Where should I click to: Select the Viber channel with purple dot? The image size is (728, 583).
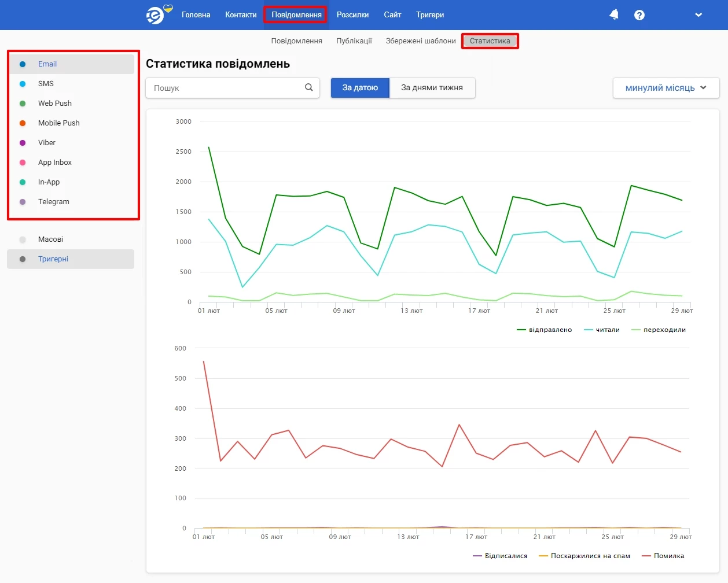coord(47,143)
